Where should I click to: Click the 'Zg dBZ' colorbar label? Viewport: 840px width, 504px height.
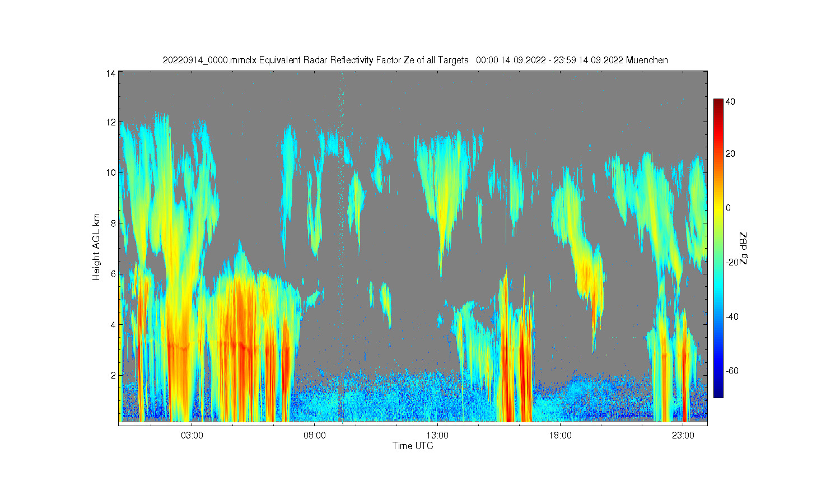(x=743, y=248)
